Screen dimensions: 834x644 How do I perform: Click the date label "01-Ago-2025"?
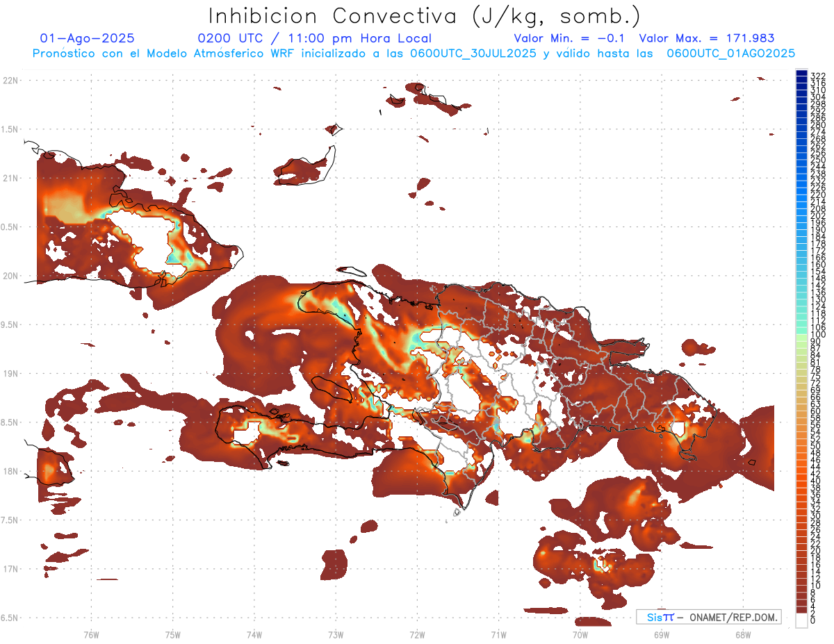click(88, 38)
